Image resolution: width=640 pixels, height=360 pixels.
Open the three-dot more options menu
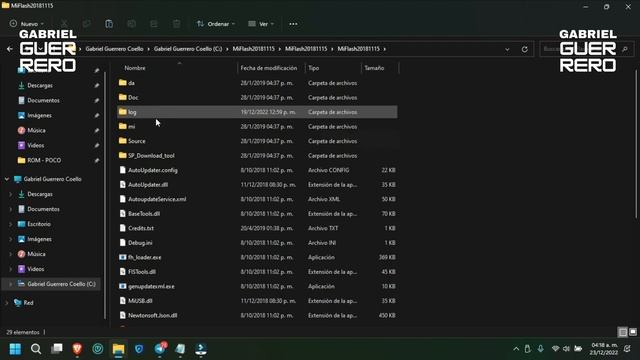[x=293, y=24]
